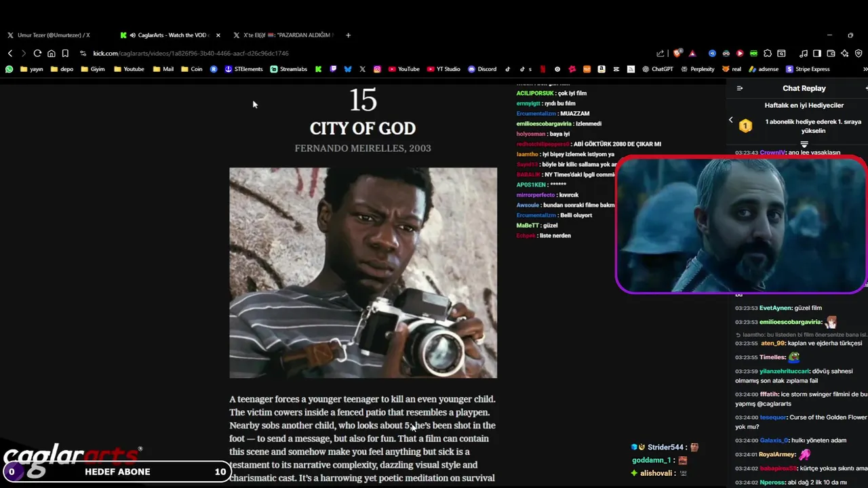Click chat username aten_99
868x488 pixels.
[x=772, y=344]
